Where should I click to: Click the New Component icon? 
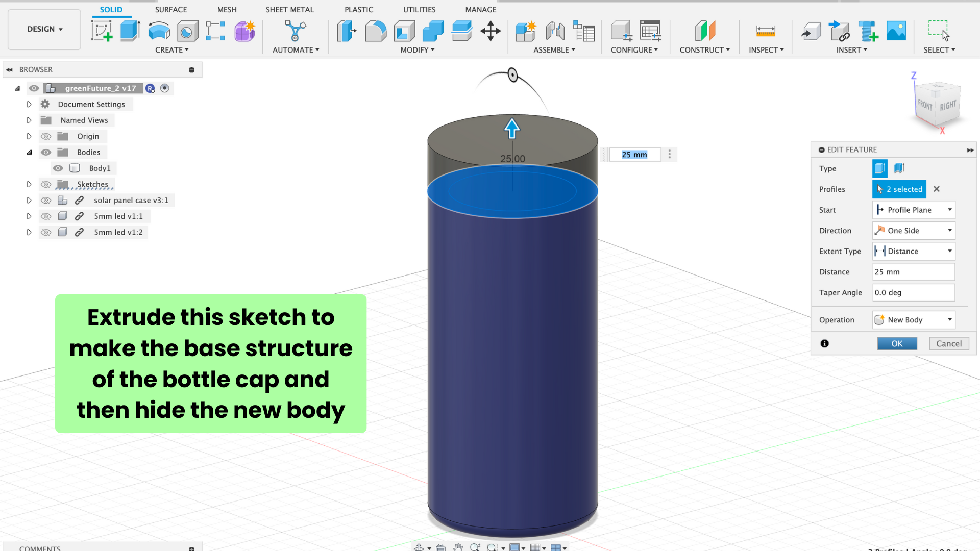(526, 31)
